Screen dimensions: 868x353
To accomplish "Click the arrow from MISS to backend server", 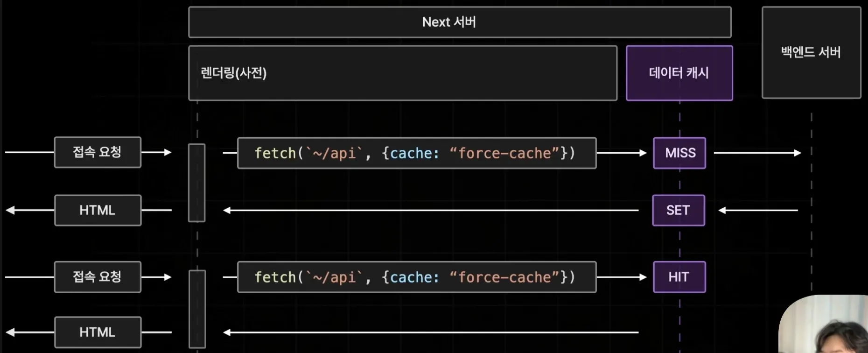I will point(757,153).
